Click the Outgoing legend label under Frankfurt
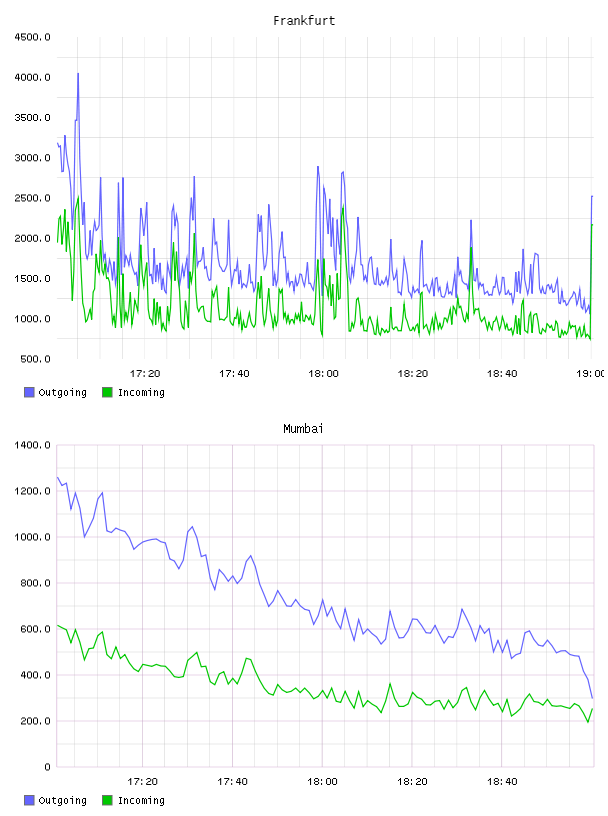Image resolution: width=608 pixels, height=816 pixels. [62, 393]
